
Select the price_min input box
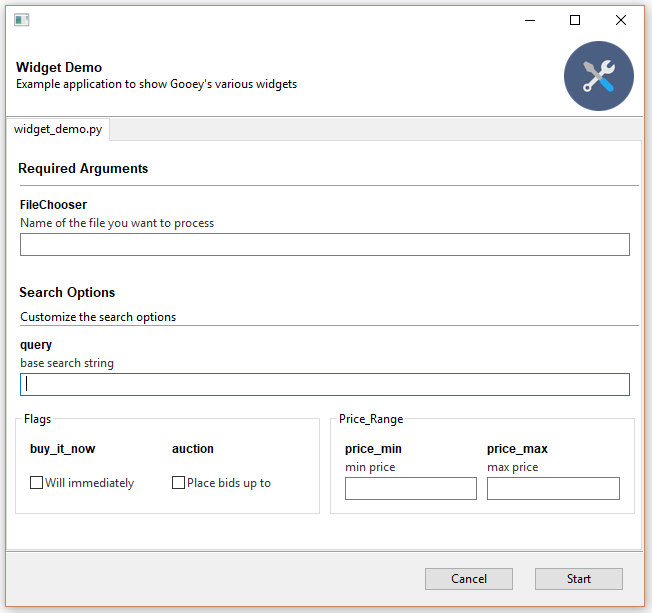410,488
